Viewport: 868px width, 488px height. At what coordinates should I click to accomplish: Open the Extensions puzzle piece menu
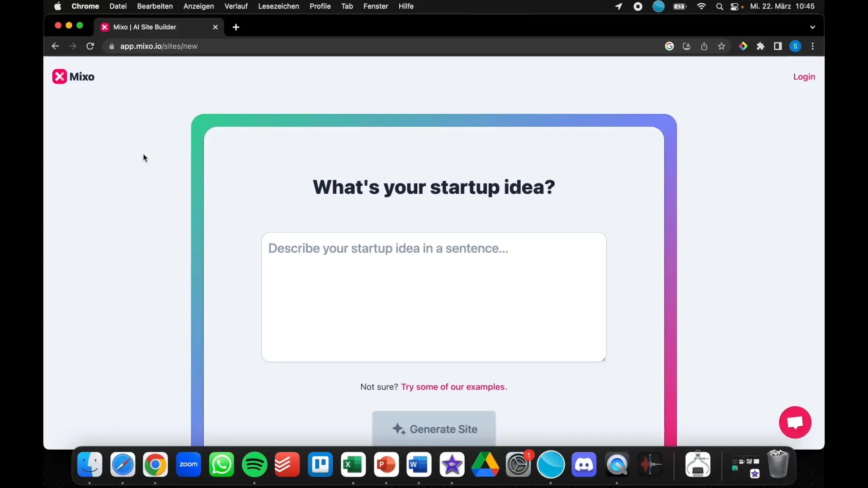[760, 46]
